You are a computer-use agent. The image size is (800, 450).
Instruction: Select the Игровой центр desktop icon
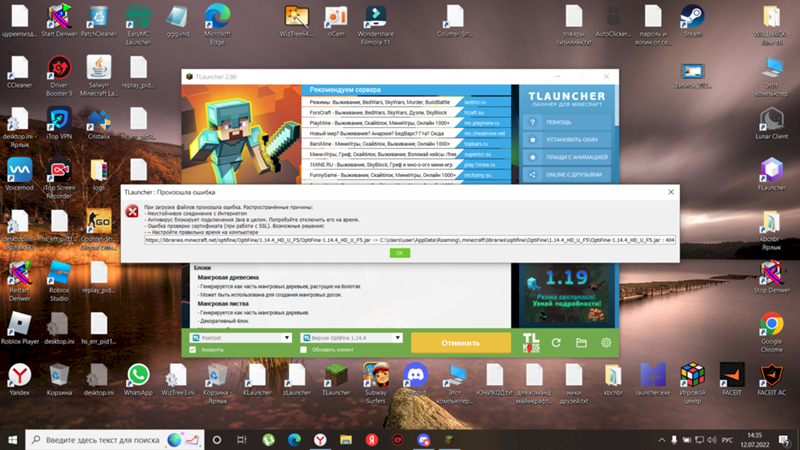692,383
